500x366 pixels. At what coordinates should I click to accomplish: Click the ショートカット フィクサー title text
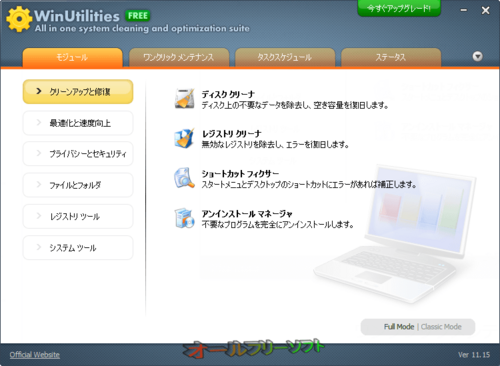240,174
